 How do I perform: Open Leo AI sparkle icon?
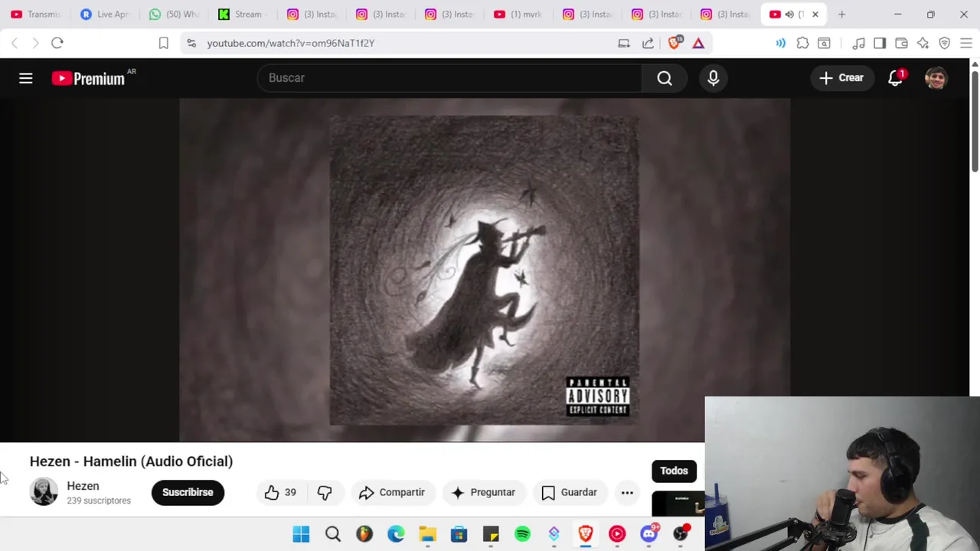coord(923,43)
